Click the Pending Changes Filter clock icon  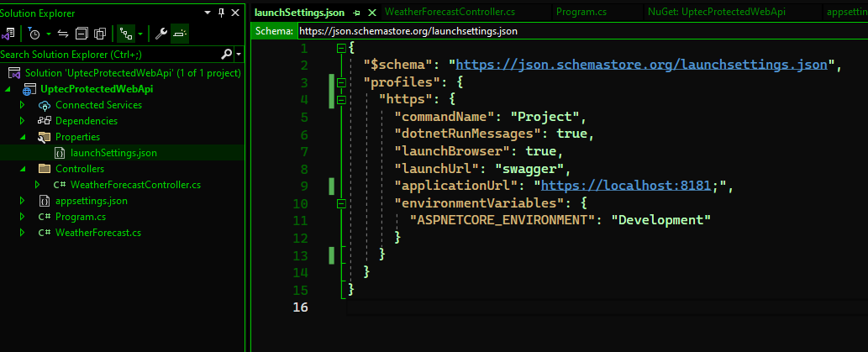point(34,34)
